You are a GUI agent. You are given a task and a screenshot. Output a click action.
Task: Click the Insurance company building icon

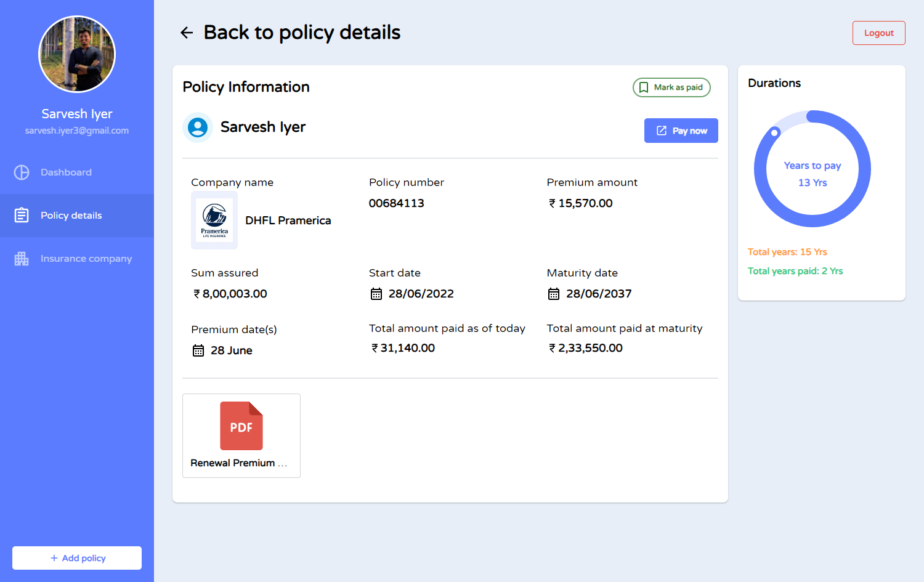[x=22, y=259]
